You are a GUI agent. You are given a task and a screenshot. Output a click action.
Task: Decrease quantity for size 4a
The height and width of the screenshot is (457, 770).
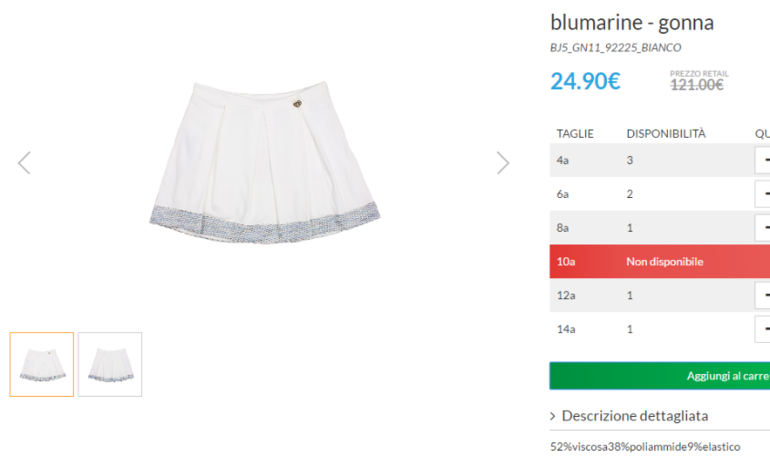click(x=764, y=160)
